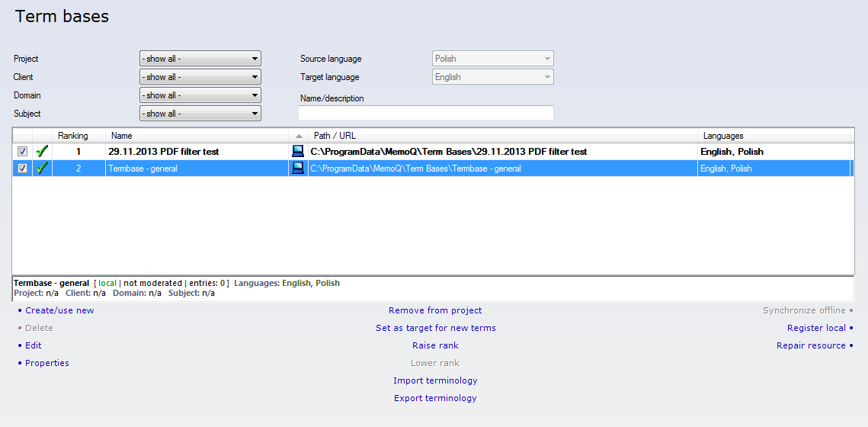Open Properties of selected term base

[47, 363]
